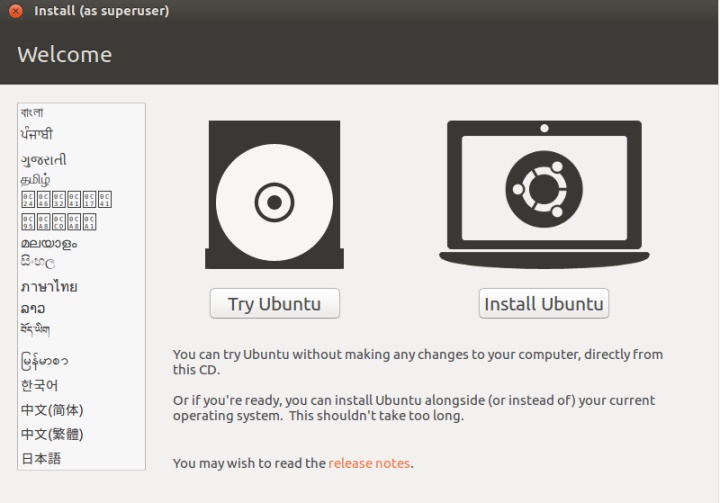Click the CD disc icon above Try Ubuntu
Viewport: 720px width, 503px height.
coord(274,195)
